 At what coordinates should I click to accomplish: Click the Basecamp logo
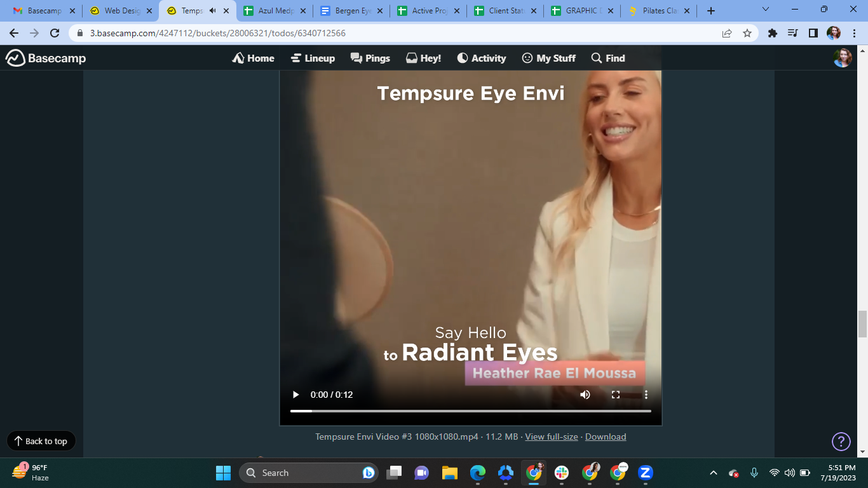pos(46,58)
